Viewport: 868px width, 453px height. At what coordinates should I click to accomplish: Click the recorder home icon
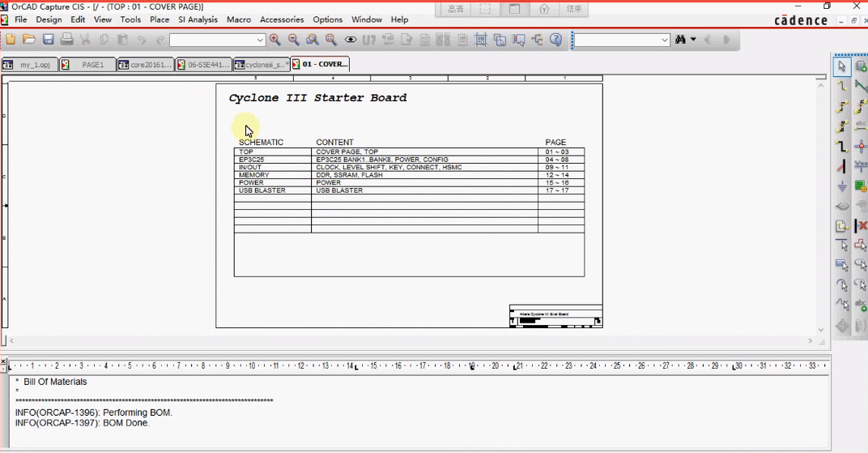point(544,9)
